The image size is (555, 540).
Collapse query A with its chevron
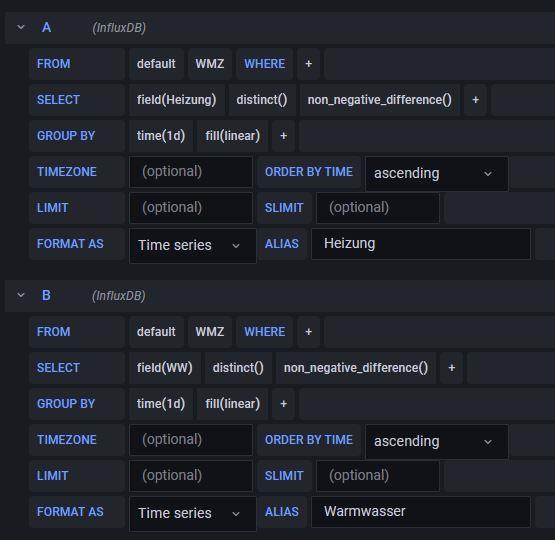point(21,27)
